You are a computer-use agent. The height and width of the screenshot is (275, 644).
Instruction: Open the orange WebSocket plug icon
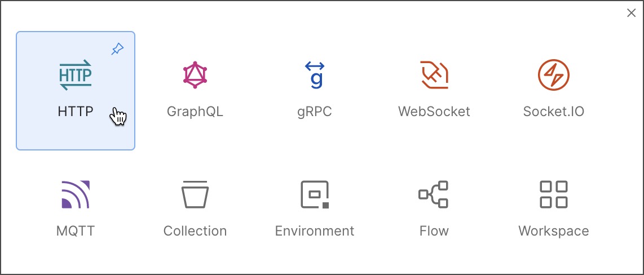click(434, 75)
